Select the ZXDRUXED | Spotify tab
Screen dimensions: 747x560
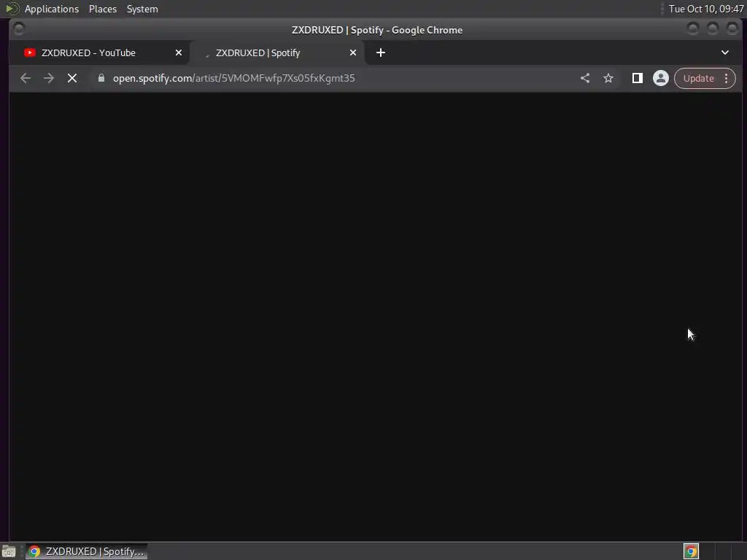click(x=276, y=52)
